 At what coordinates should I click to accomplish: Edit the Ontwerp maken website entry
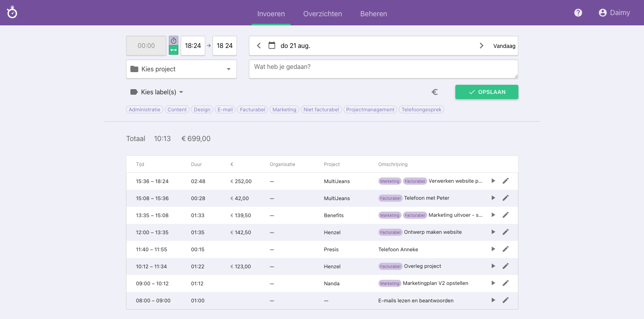tap(505, 232)
